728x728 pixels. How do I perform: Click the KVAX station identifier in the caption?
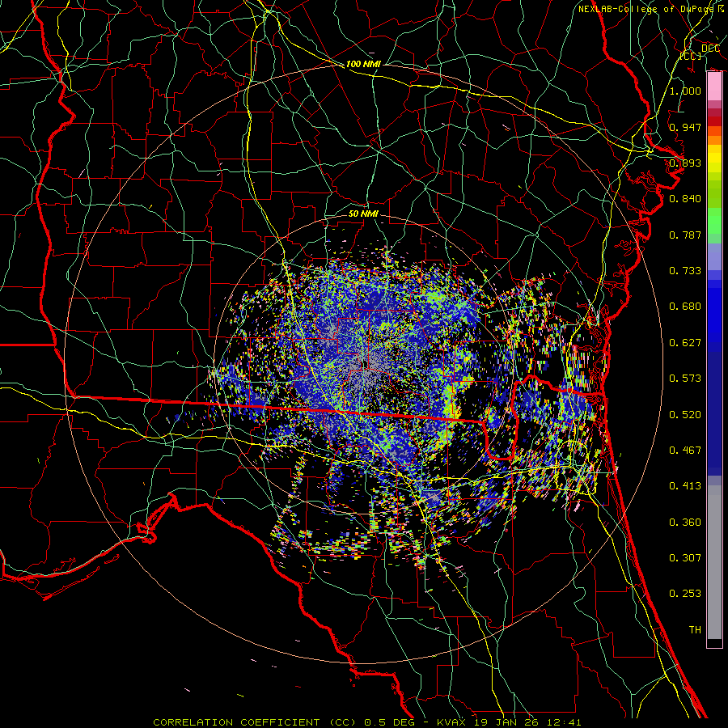[453, 722]
